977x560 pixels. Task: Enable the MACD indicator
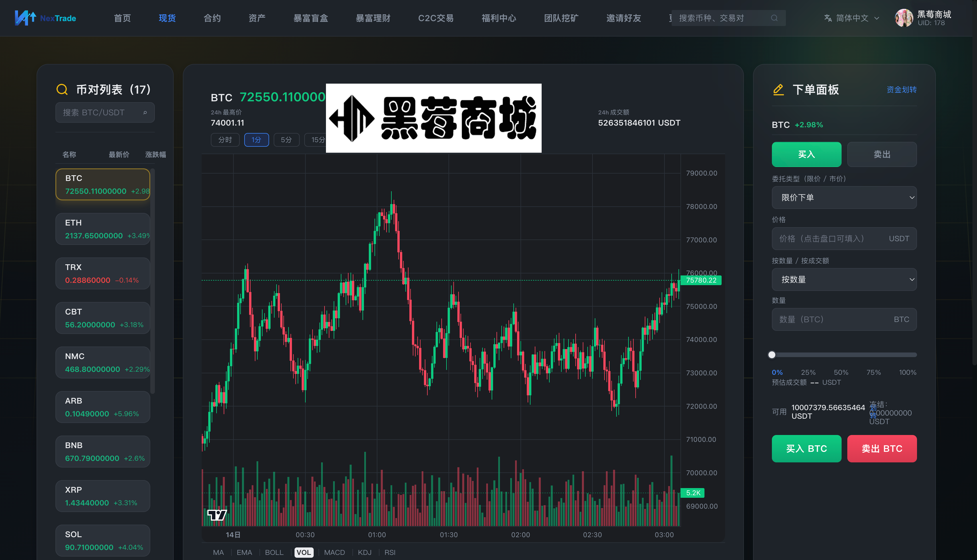(x=335, y=552)
